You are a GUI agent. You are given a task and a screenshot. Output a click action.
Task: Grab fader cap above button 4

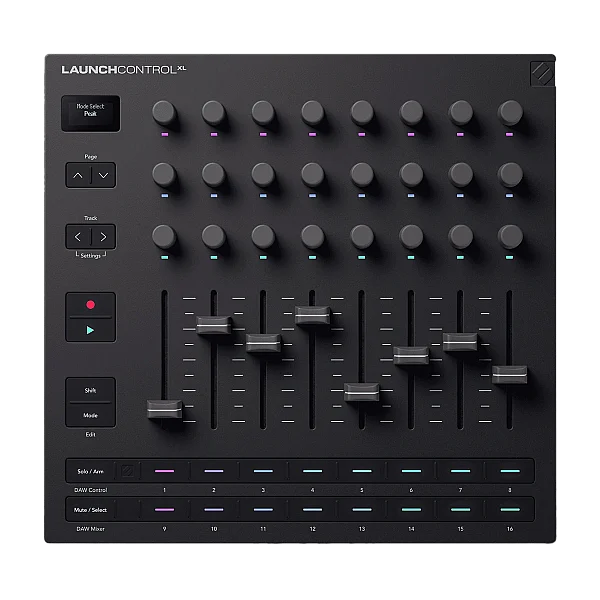313,315
